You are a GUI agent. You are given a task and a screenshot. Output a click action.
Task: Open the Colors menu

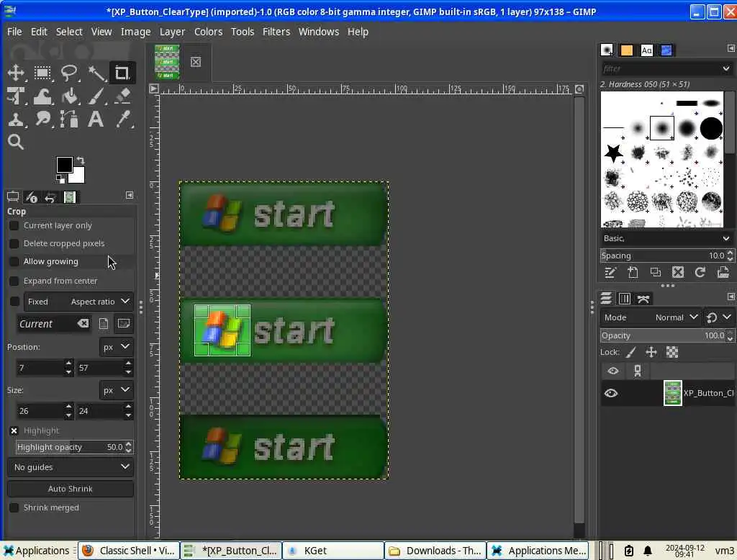pyautogui.click(x=208, y=32)
